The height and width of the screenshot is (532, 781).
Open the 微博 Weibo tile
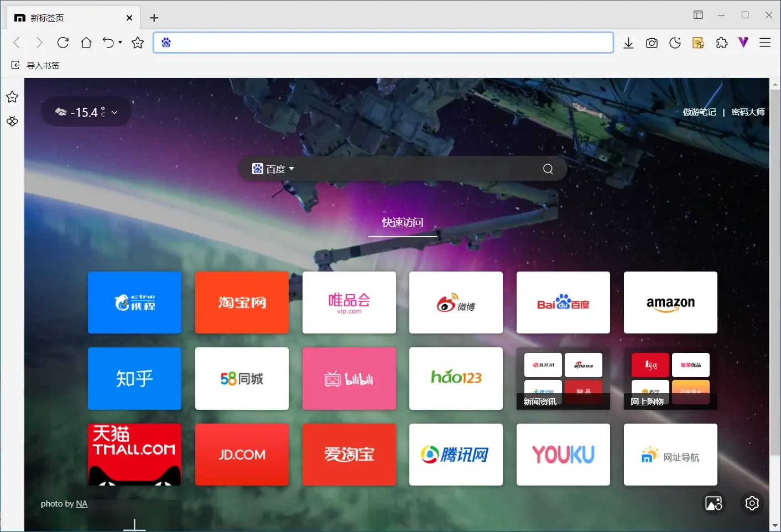pyautogui.click(x=456, y=302)
